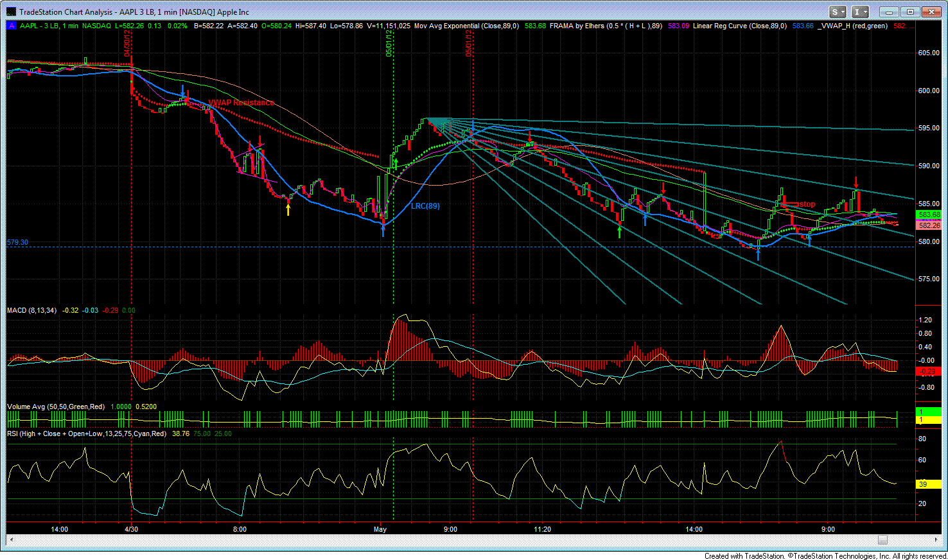The image size is (948, 560).
Task: Click the green "05/01/12" vertical date marker label
Action: [x=389, y=43]
